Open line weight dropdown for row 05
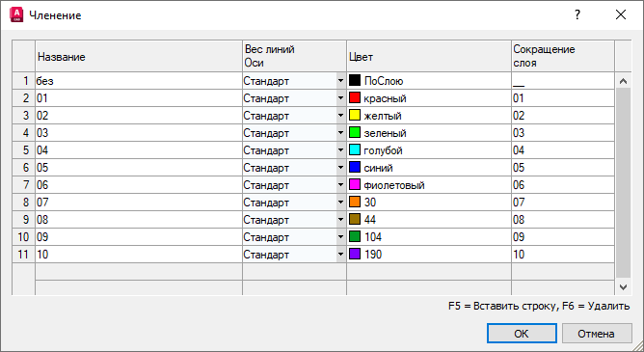This screenshot has width=644, height=352. 340,168
